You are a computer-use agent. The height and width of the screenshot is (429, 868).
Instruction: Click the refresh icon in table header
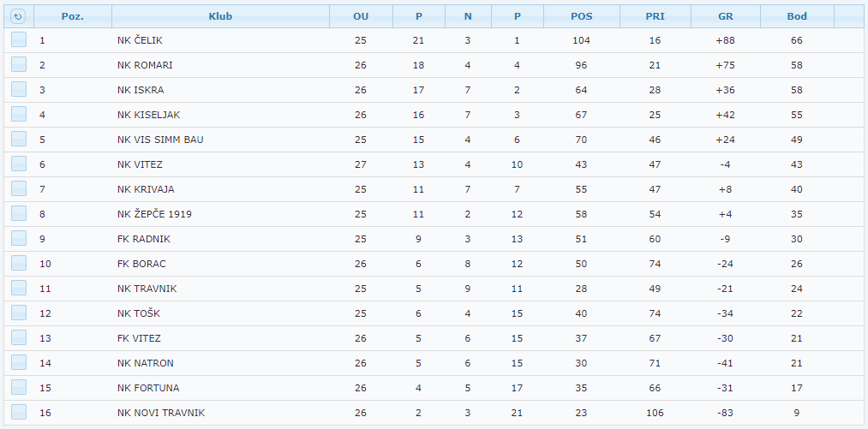(x=18, y=16)
